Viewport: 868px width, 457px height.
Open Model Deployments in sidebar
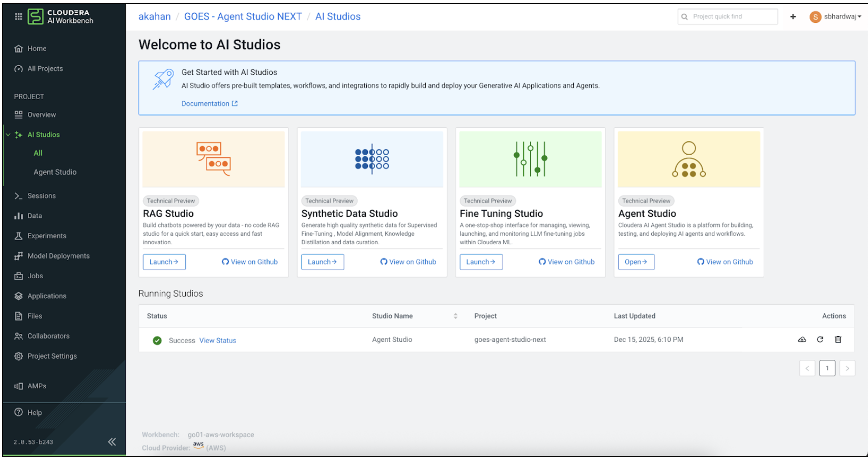pos(58,256)
